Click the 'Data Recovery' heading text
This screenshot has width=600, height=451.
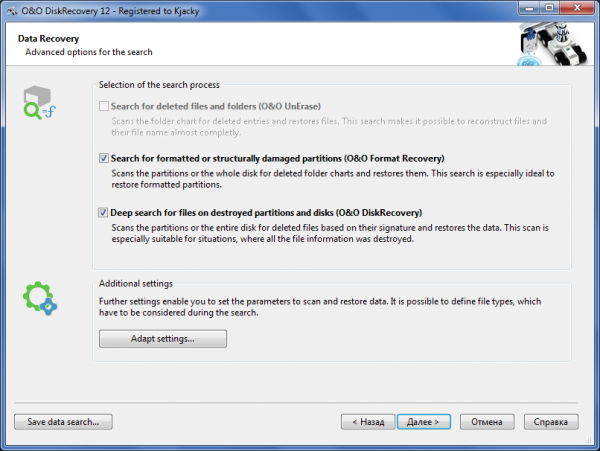click(48, 39)
